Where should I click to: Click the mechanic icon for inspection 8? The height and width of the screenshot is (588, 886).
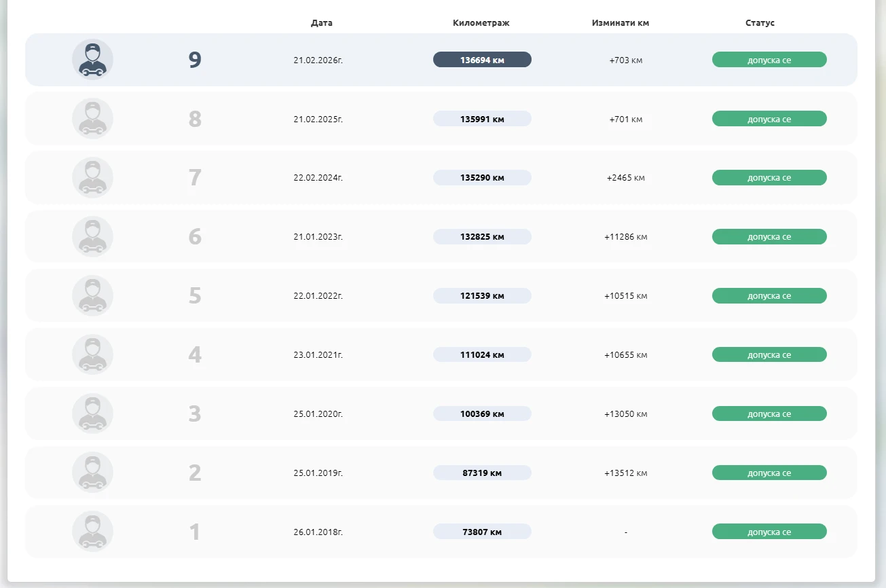(92, 119)
